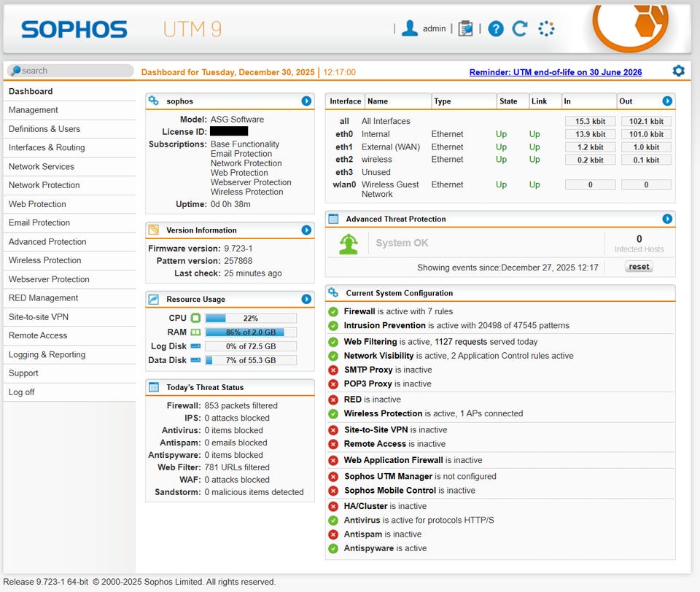700x592 pixels.
Task: Click the red X icon beside RED
Action: pos(333,400)
